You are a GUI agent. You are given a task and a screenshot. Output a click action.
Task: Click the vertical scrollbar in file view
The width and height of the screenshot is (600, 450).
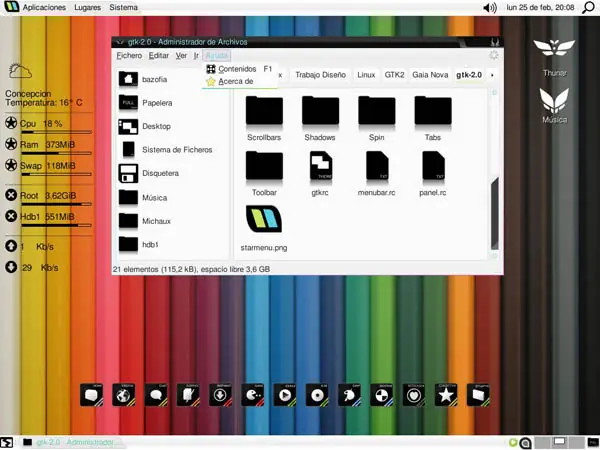point(494,212)
